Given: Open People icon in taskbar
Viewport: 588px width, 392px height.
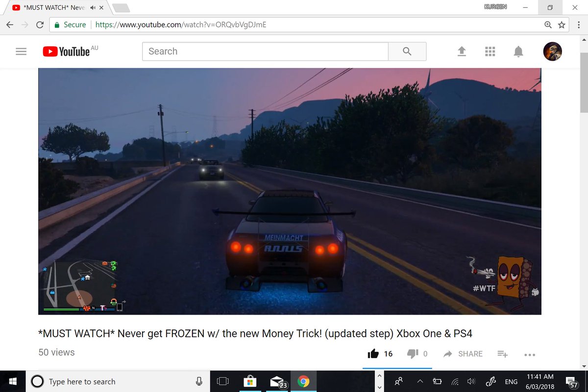Looking at the screenshot, I should coord(400,382).
